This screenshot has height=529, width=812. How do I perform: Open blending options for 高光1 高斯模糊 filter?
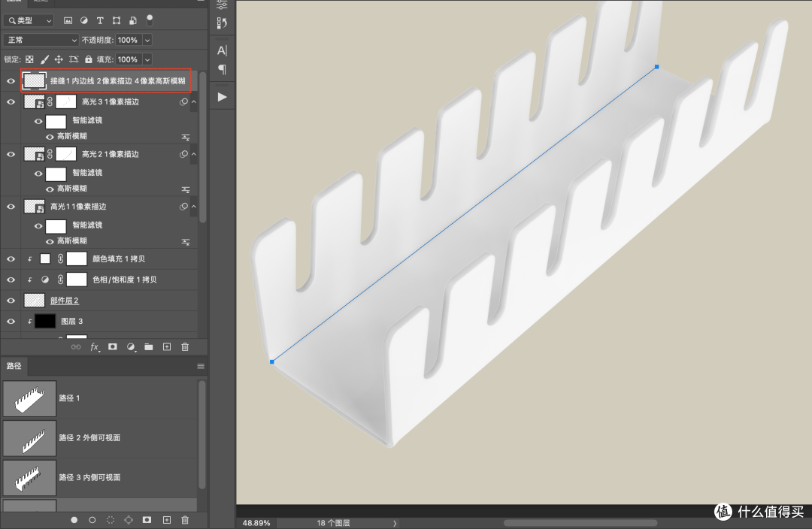click(x=186, y=242)
